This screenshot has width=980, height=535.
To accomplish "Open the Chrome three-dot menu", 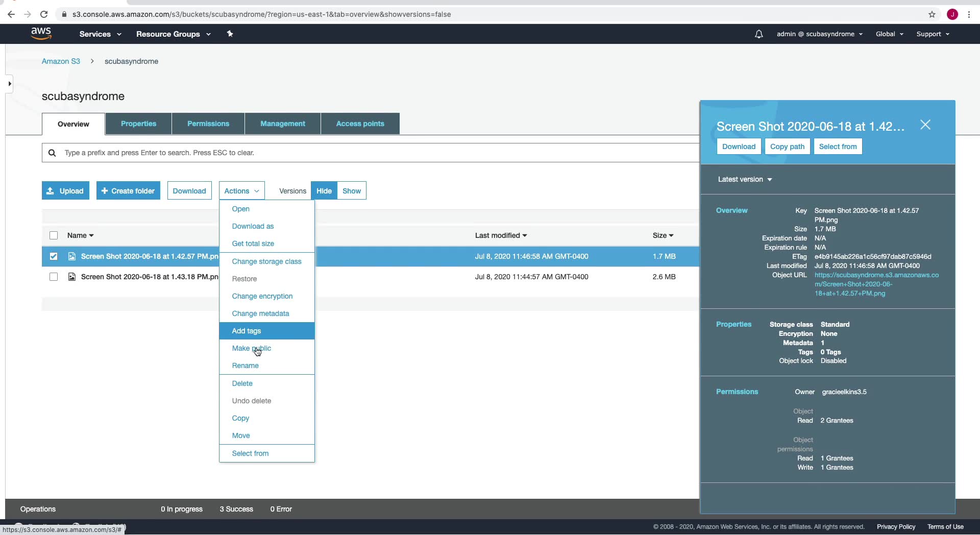I will pyautogui.click(x=969, y=14).
